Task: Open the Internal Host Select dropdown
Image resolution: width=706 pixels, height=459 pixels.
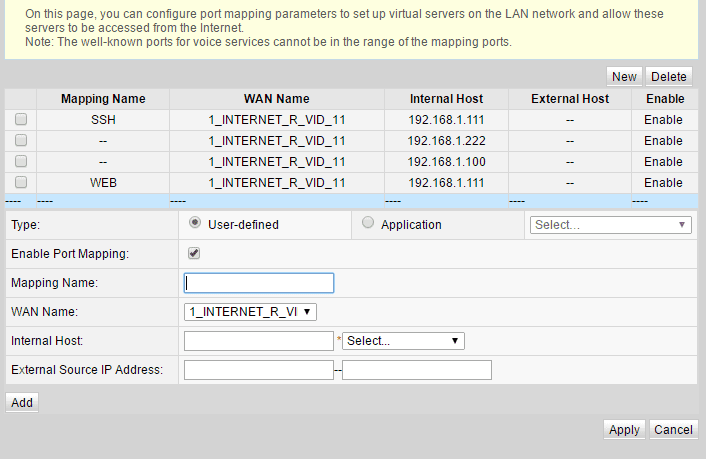Action: click(x=403, y=341)
